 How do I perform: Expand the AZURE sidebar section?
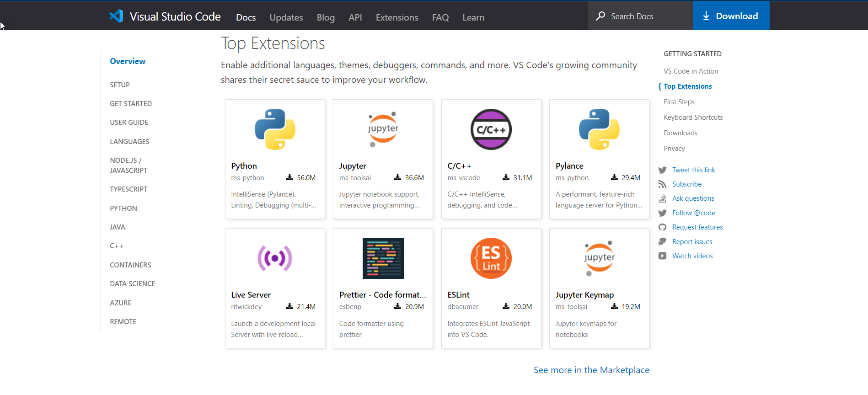click(x=121, y=303)
